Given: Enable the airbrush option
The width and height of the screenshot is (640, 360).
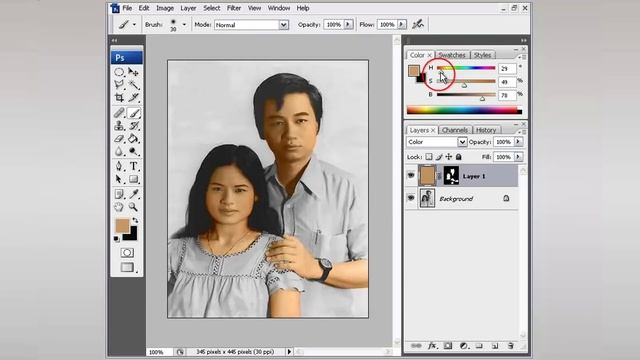Looking at the screenshot, I should pos(418,24).
